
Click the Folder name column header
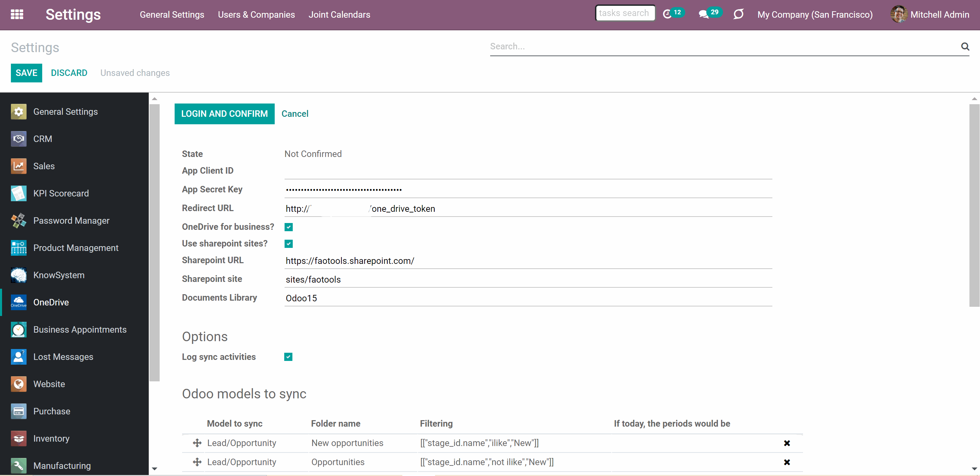[x=336, y=424]
